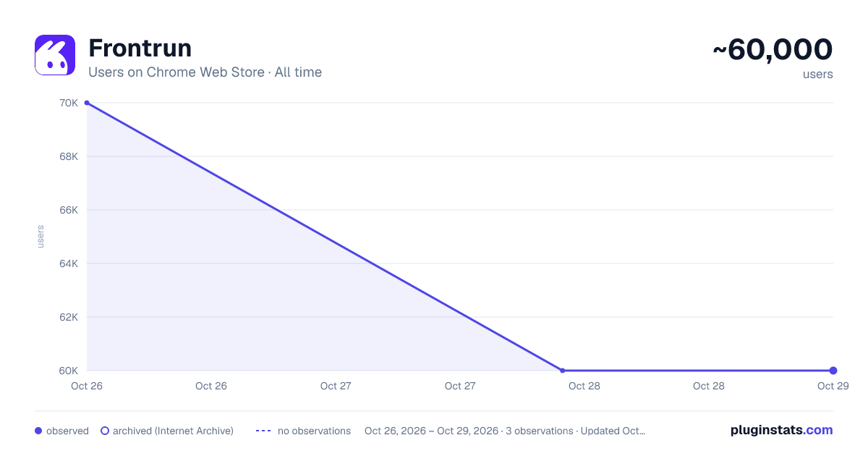The width and height of the screenshot is (868, 456).
Task: Click the Frontrun purple logo icon
Action: pyautogui.click(x=55, y=55)
